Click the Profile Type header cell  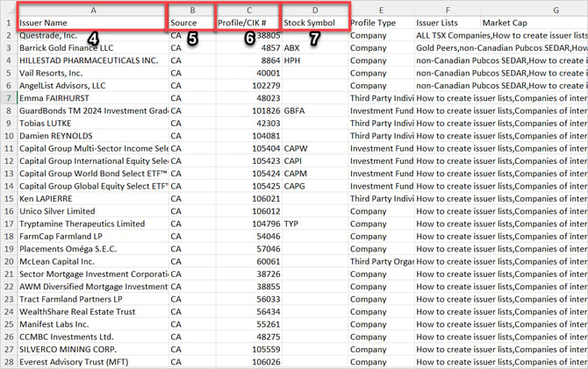point(382,23)
